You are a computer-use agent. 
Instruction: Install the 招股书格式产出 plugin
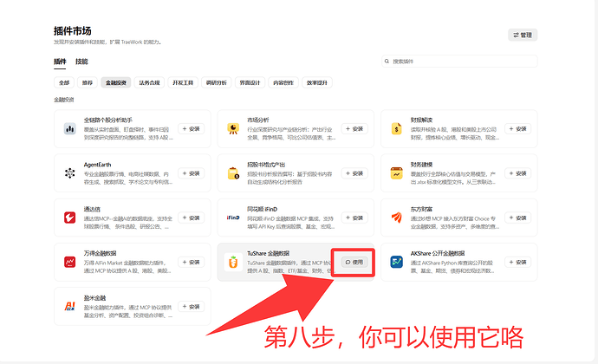click(x=354, y=173)
